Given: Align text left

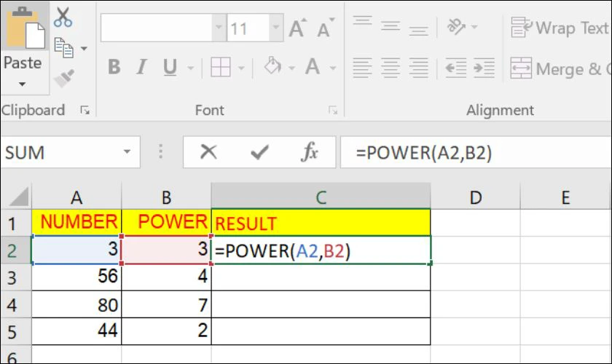Looking at the screenshot, I should 362,68.
